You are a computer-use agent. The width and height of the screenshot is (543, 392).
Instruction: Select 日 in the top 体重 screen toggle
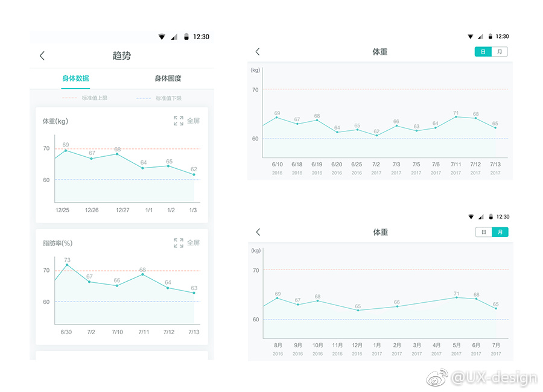pos(483,52)
